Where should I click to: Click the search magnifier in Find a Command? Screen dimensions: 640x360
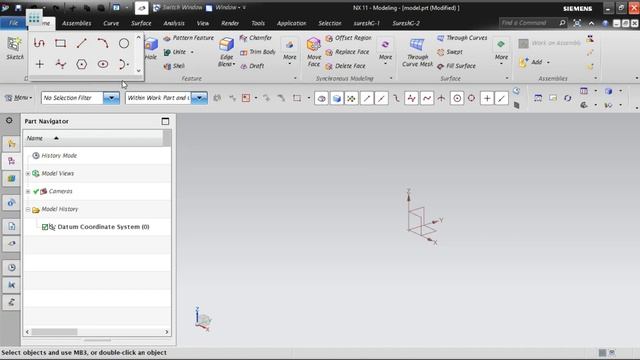[x=562, y=23]
